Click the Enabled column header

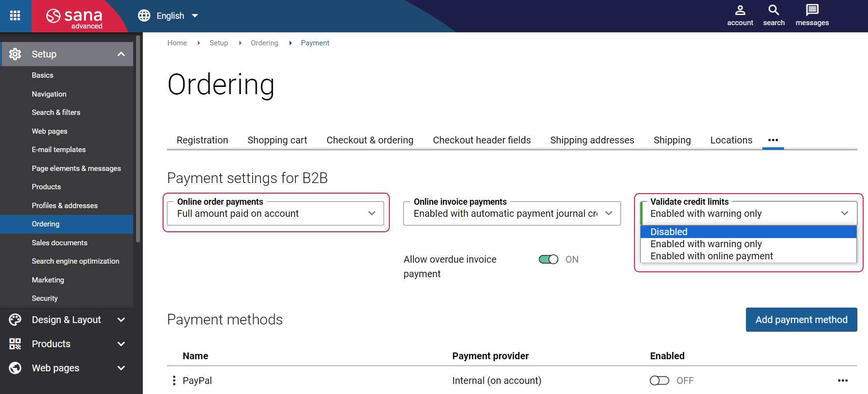pos(667,356)
